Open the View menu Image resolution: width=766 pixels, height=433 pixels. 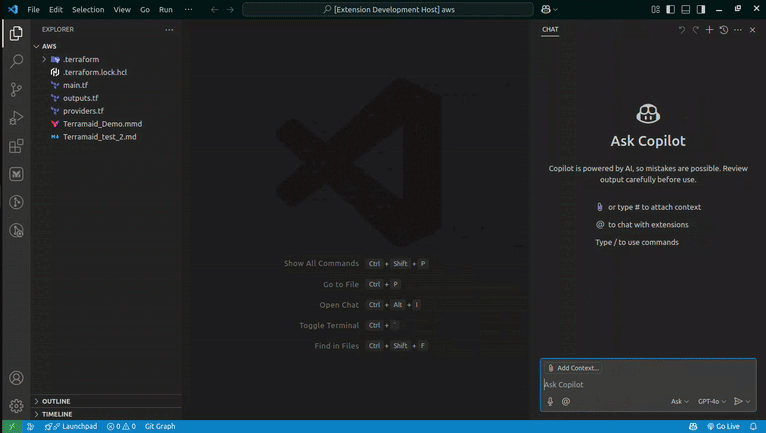pos(122,9)
